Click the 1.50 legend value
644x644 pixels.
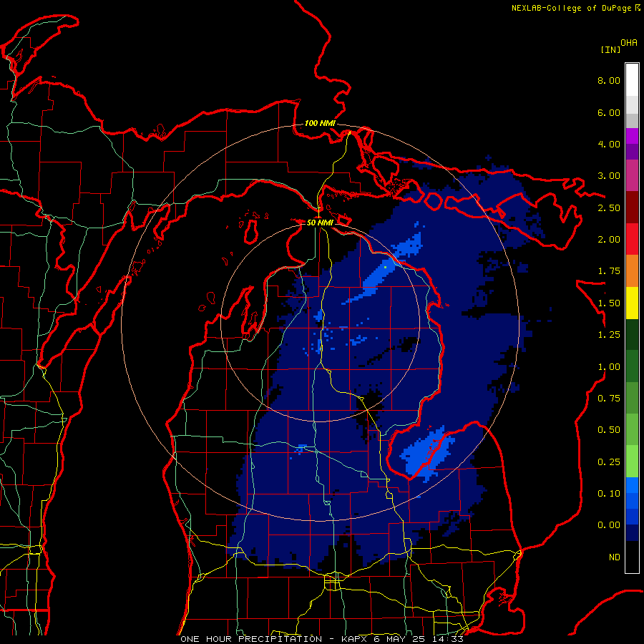coord(609,303)
